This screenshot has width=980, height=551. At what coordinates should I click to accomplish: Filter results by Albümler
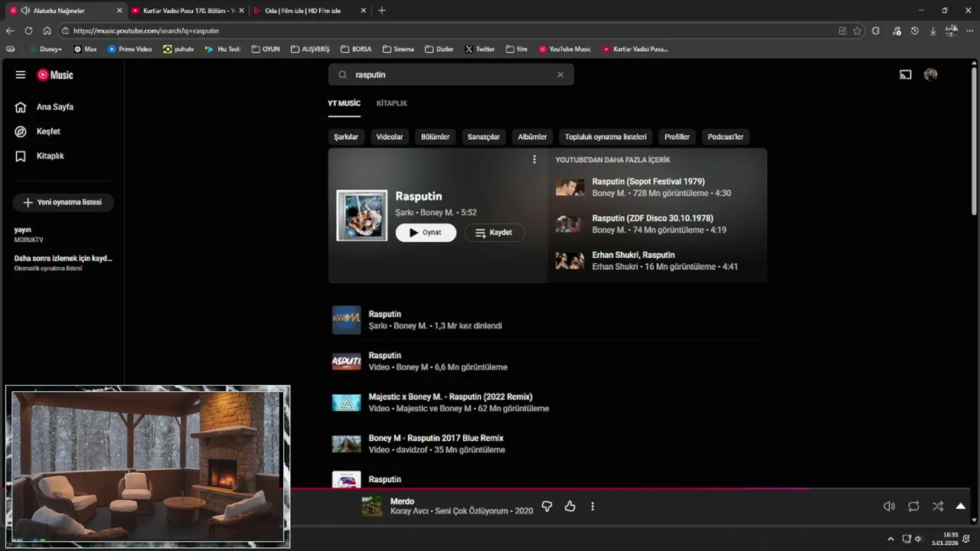[532, 137]
